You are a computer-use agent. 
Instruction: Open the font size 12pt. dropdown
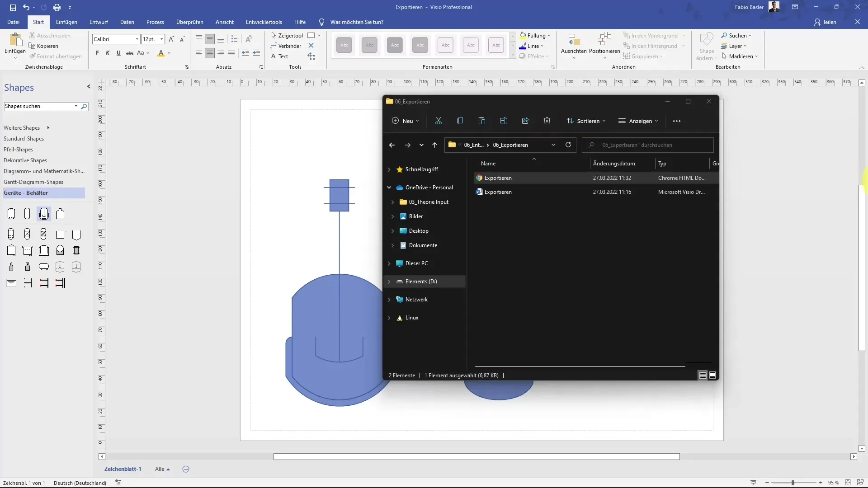(x=161, y=39)
